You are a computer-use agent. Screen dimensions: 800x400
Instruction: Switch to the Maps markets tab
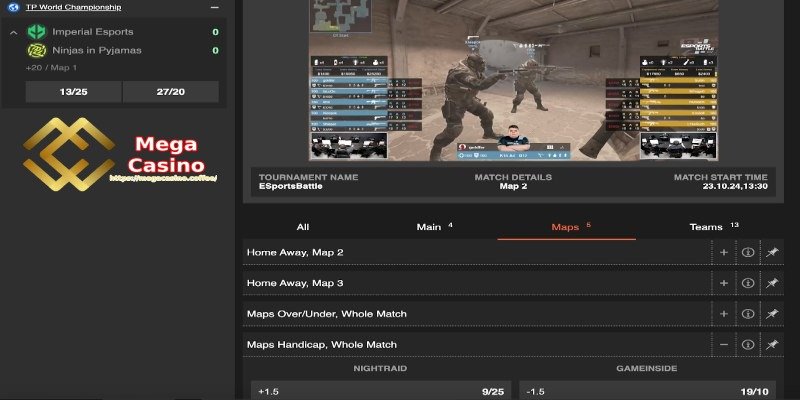[566, 227]
